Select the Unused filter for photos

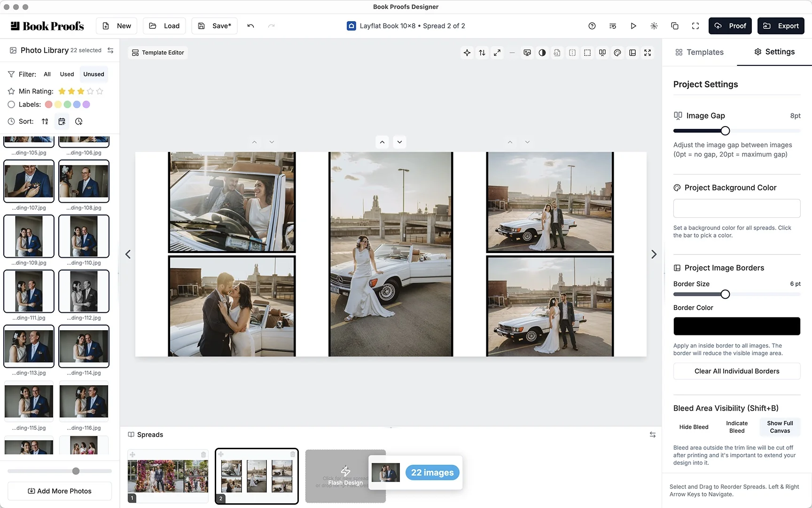click(94, 74)
